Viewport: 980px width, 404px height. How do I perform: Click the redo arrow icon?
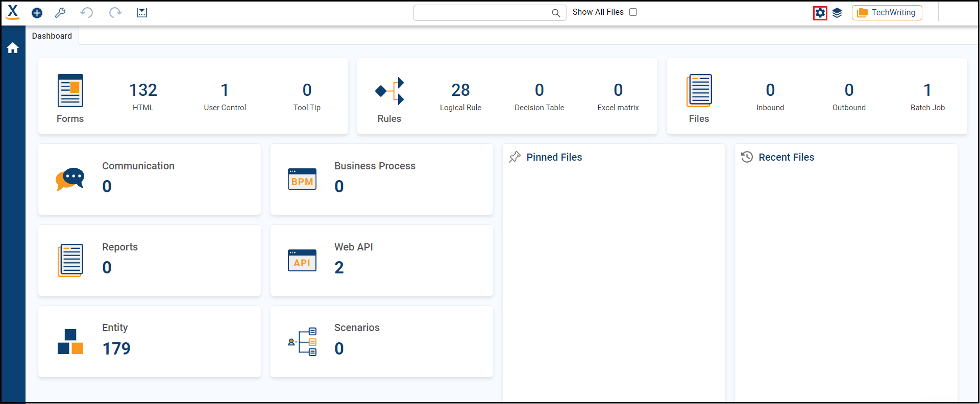coord(115,13)
